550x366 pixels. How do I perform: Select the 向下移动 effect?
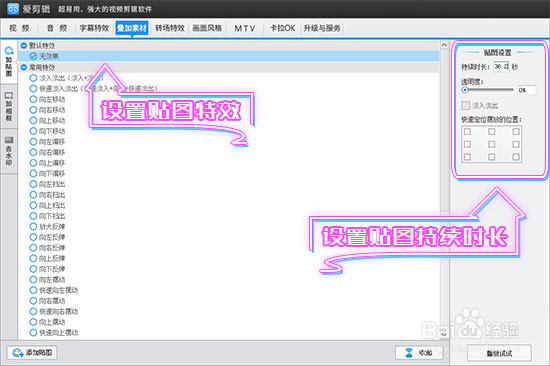pyautogui.click(x=33, y=131)
